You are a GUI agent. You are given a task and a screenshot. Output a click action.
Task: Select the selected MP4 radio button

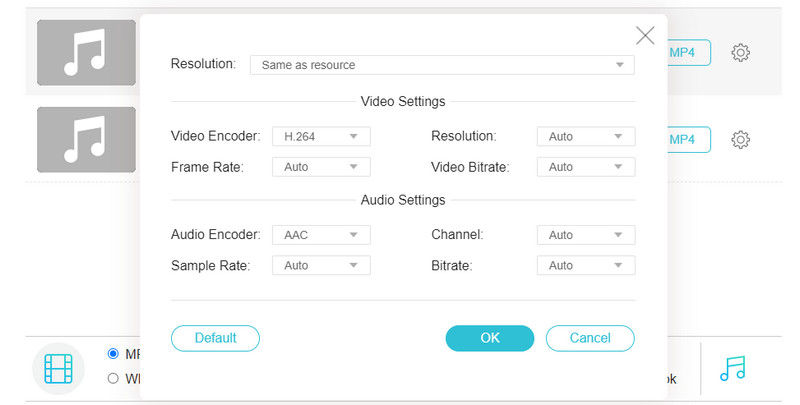[113, 353]
